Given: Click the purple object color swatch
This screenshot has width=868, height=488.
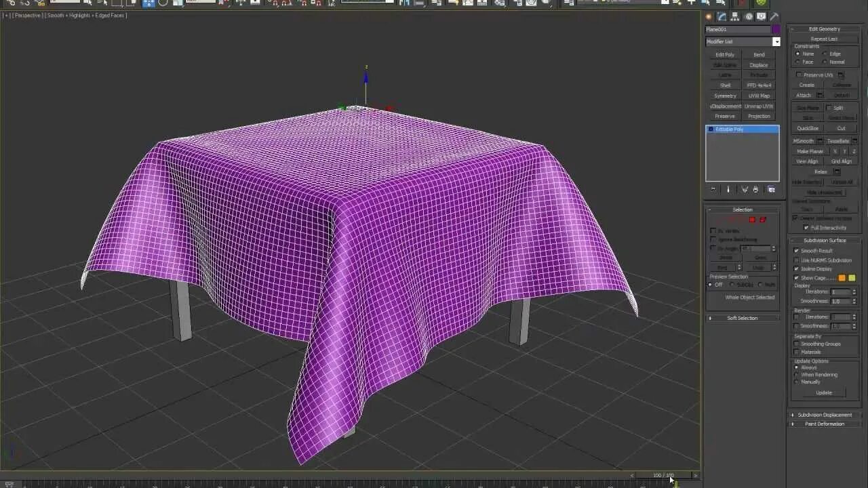Looking at the screenshot, I should pyautogui.click(x=776, y=29).
